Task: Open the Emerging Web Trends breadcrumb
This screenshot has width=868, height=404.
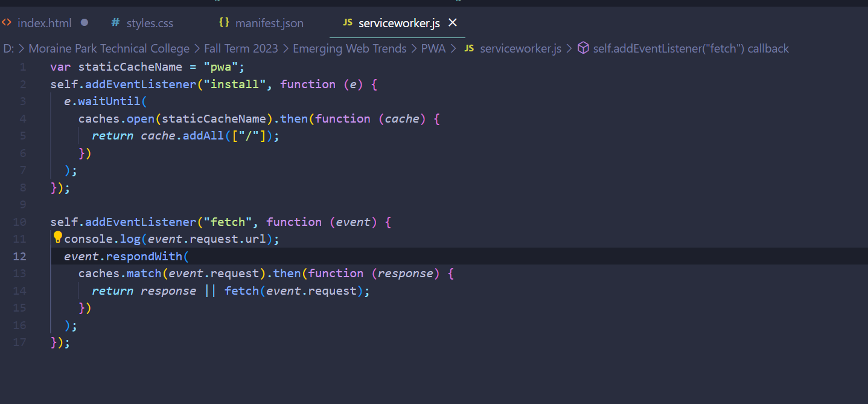Action: coord(349,49)
